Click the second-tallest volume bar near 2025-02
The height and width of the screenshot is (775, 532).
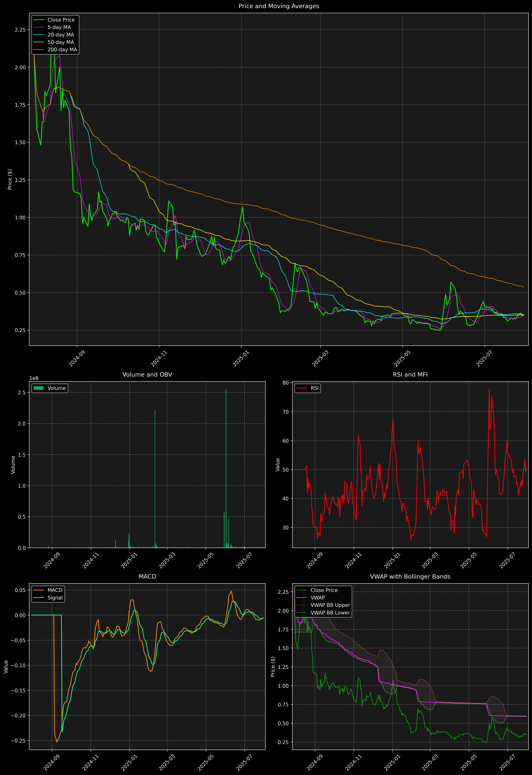pos(155,479)
